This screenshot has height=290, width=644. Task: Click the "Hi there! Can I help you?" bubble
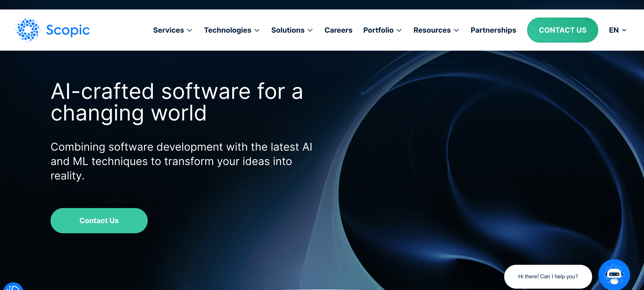(x=548, y=276)
